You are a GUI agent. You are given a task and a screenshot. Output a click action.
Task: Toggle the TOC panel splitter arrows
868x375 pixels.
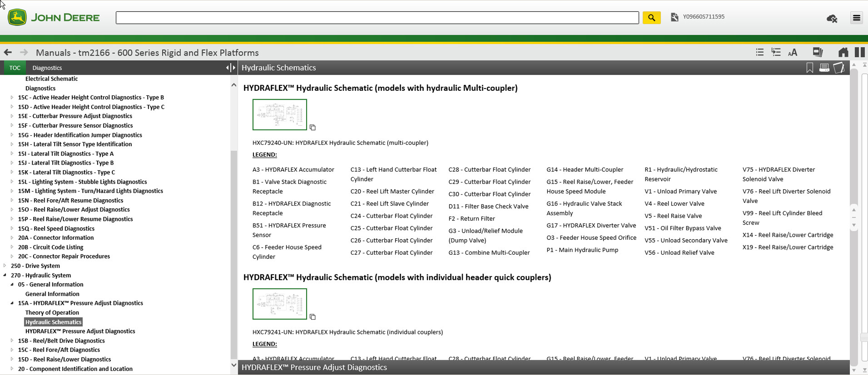tap(230, 67)
